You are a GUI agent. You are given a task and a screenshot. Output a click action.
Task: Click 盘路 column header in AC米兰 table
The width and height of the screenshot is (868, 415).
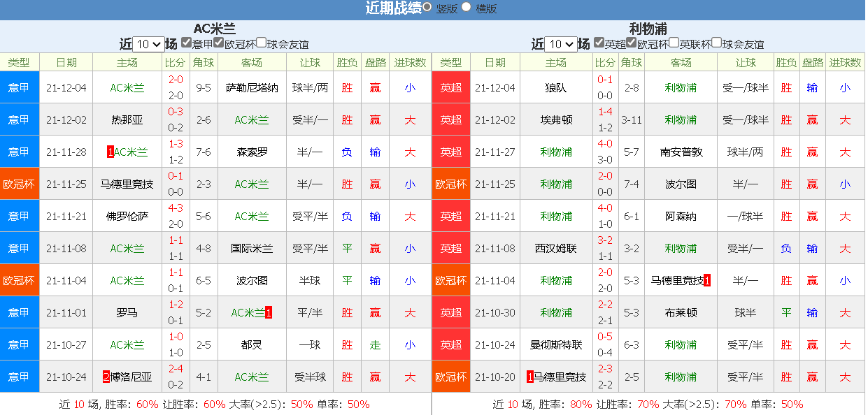(376, 62)
